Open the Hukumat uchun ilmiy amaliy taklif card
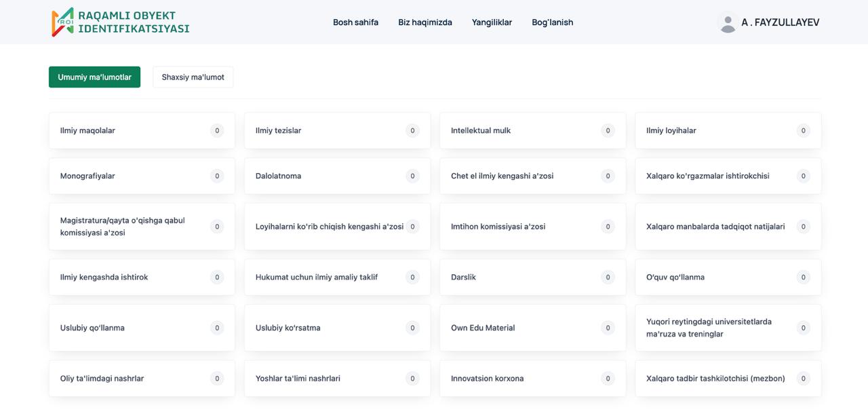The height and width of the screenshot is (418, 868). [x=337, y=277]
